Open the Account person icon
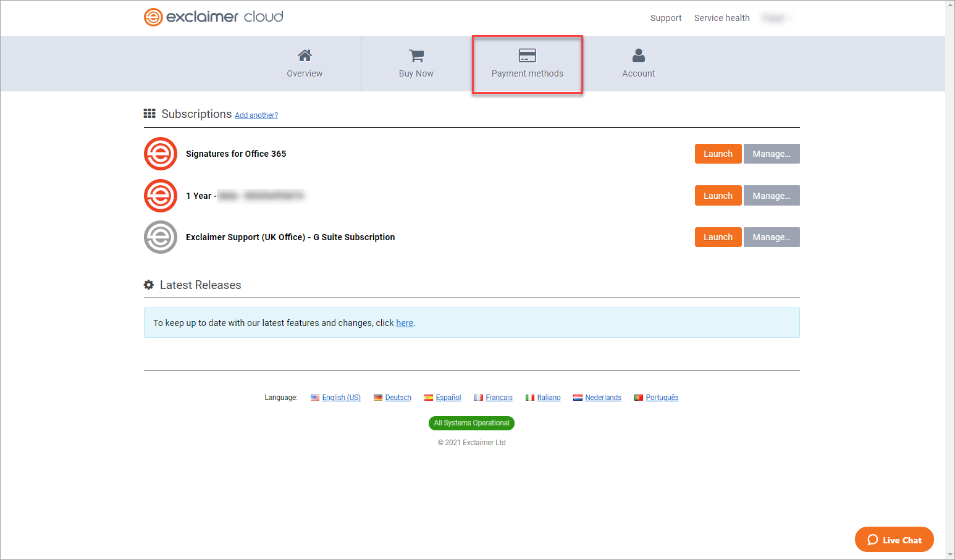Image resolution: width=955 pixels, height=560 pixels. 638,56
